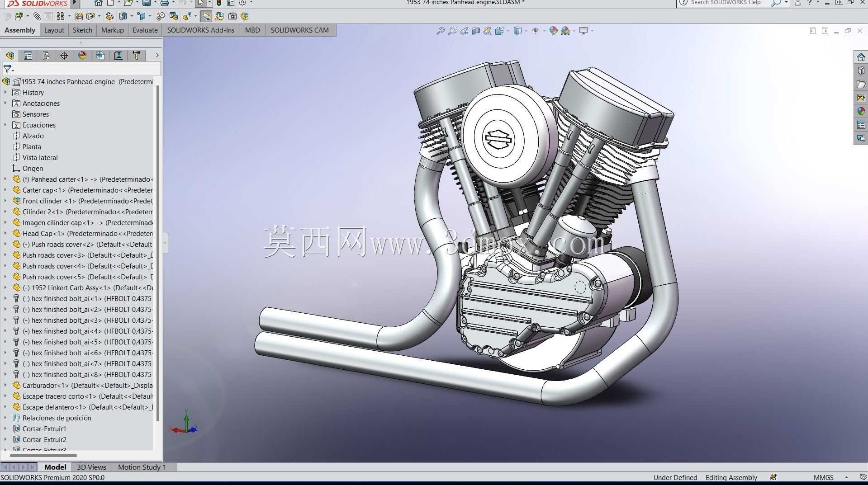Switch to the Motion Study 1 tab
The height and width of the screenshot is (485, 868).
click(x=142, y=467)
